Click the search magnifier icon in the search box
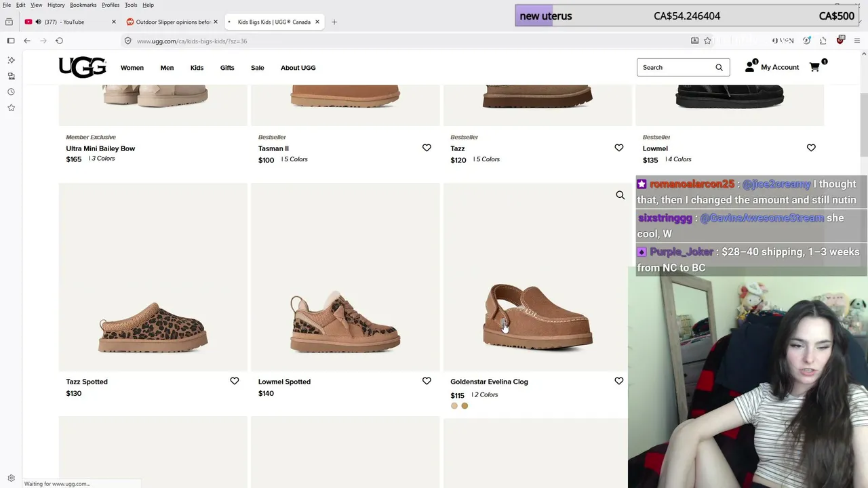This screenshot has width=868, height=488. pyautogui.click(x=719, y=67)
